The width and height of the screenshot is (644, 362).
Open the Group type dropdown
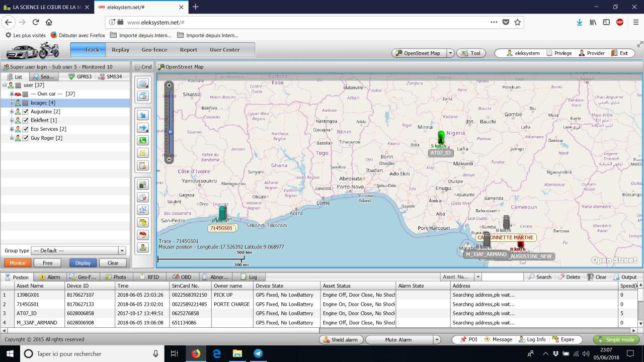121,250
